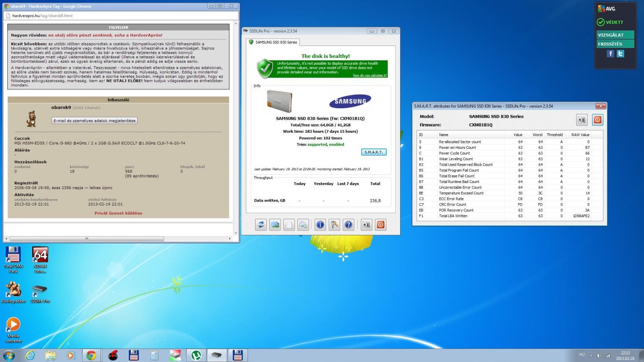The width and height of the screenshot is (644, 362).
Task: Click FRISSÍTÉS button in AVG widget
Action: (615, 44)
